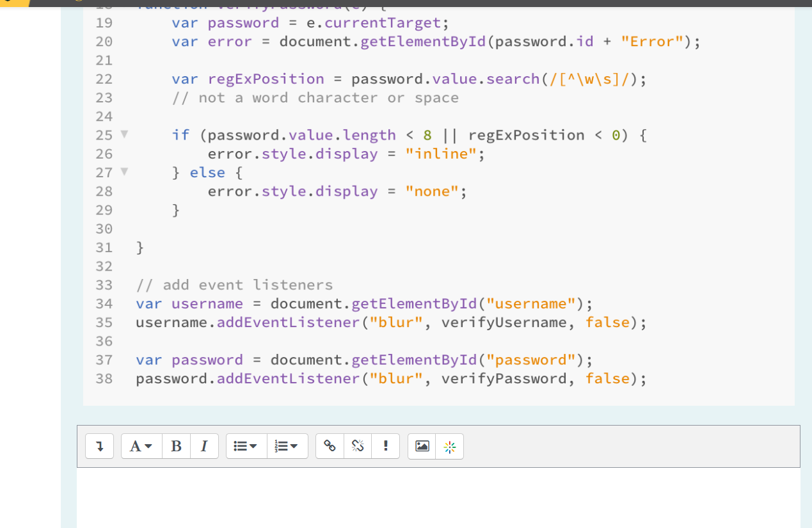Click the "Error" string on line 20

coord(653,42)
